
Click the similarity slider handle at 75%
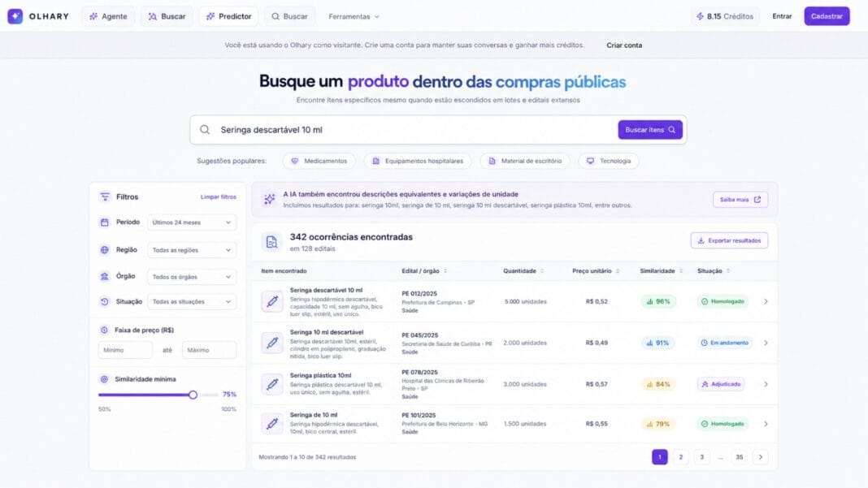pyautogui.click(x=193, y=395)
